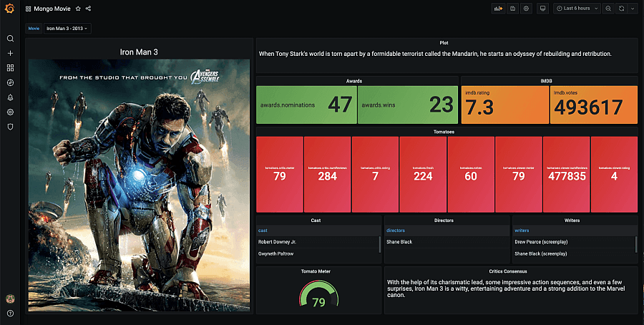Click the Grafana logo icon
Viewport: 644px width, 325px height.
point(9,8)
